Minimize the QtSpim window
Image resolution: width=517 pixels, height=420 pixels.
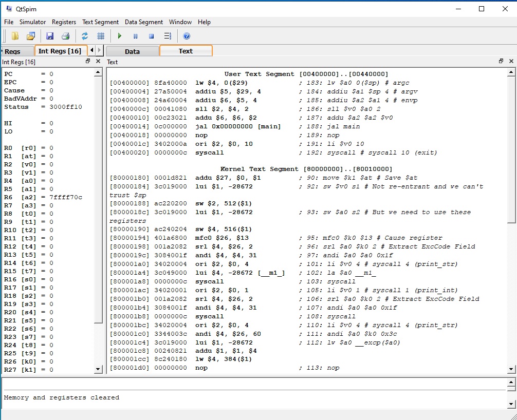point(458,9)
